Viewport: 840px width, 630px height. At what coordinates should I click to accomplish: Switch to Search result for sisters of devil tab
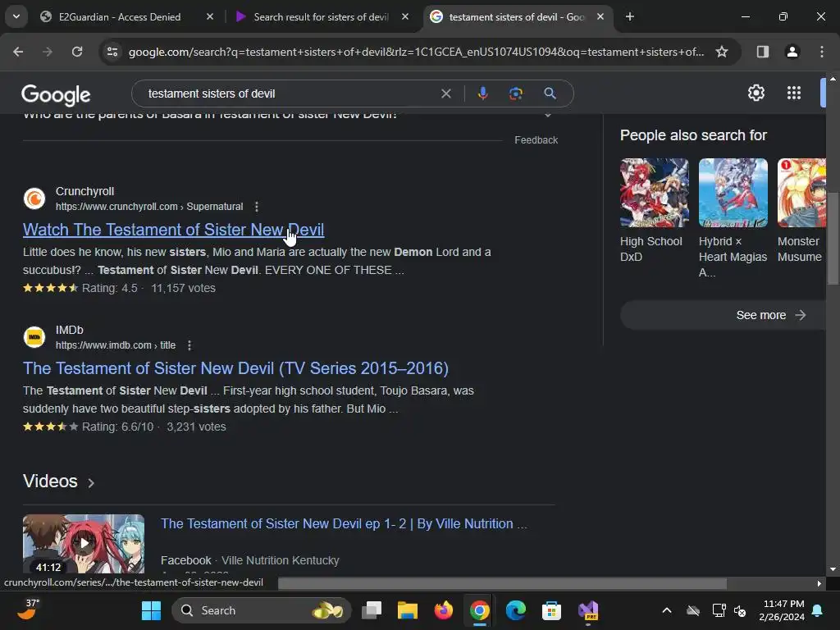click(x=322, y=17)
